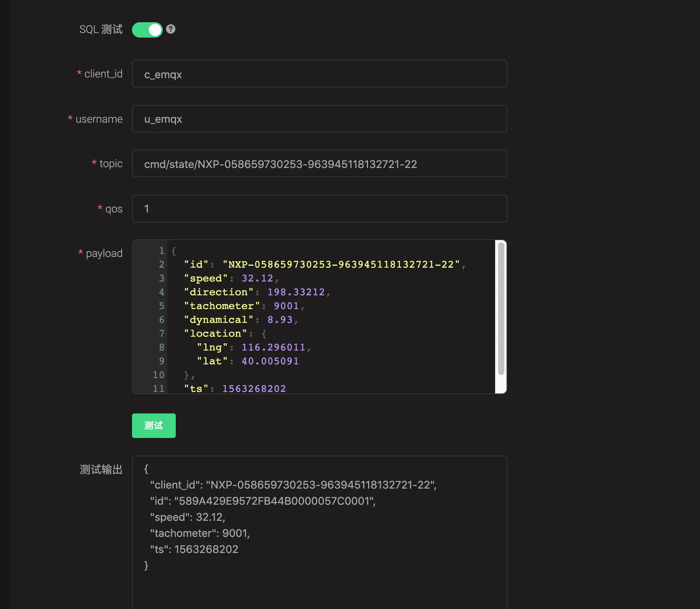The height and width of the screenshot is (609, 700).
Task: Click the "ts": 1563268202 line in payload editor
Action: (235, 389)
